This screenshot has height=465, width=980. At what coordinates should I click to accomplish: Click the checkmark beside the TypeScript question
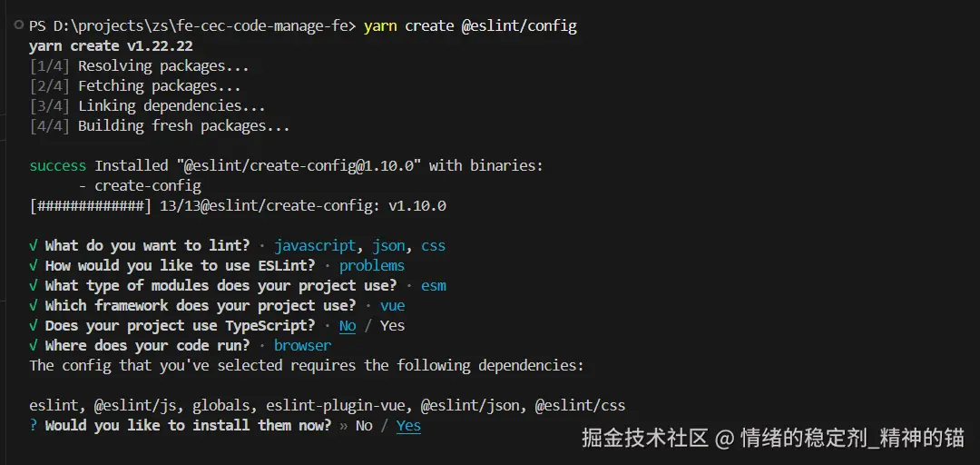[x=34, y=325]
